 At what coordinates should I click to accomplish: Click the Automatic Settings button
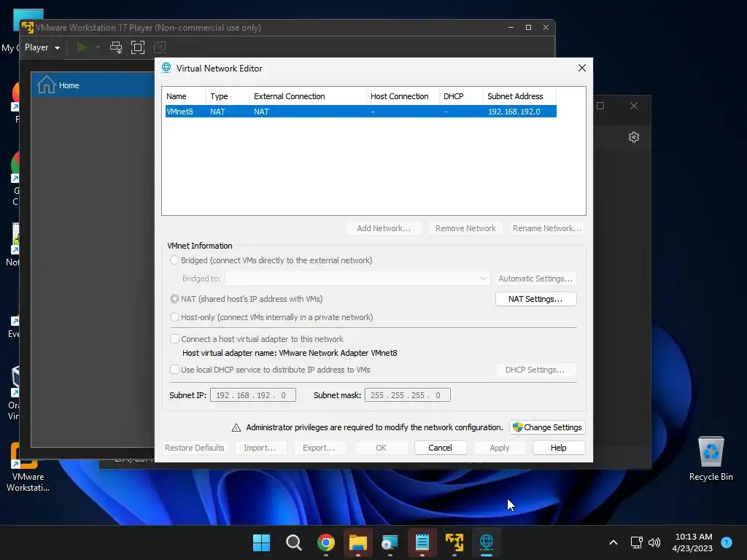tap(535, 279)
